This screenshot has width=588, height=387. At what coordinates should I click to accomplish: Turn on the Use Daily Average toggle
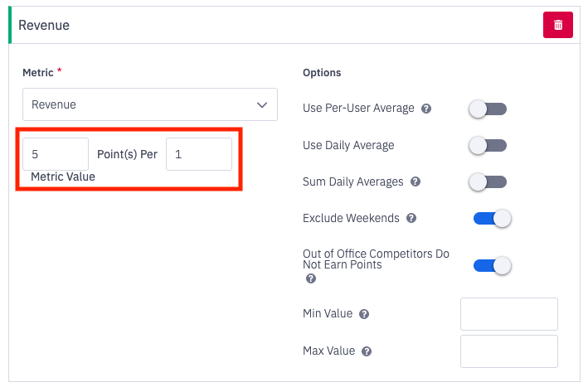(488, 146)
